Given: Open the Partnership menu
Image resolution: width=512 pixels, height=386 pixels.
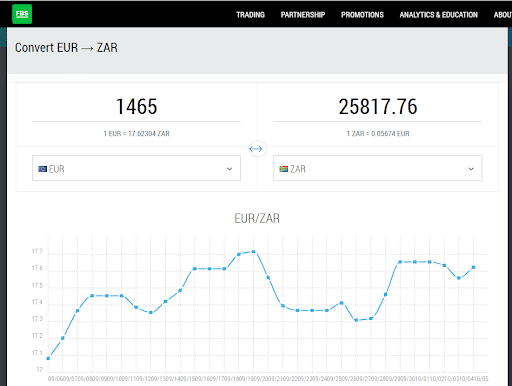Looking at the screenshot, I should 303,15.
